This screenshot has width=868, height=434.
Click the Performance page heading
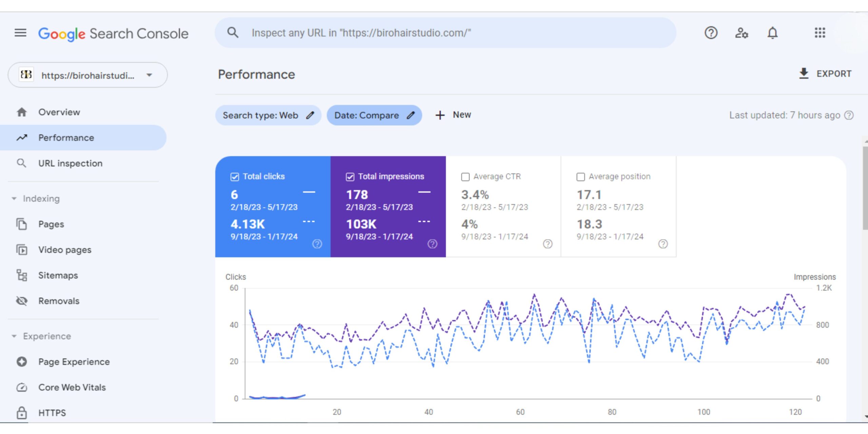[256, 75]
